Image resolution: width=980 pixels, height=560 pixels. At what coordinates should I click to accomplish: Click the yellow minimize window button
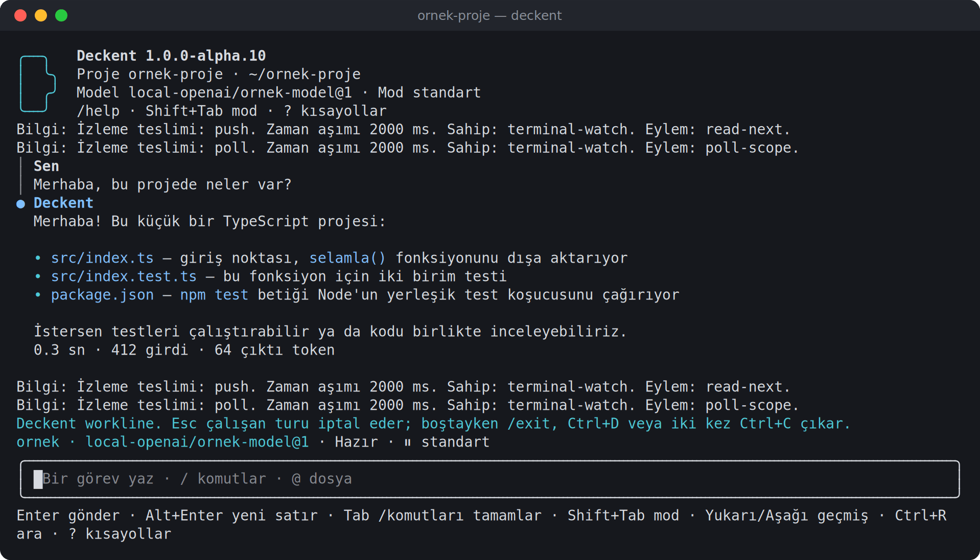pos(41,15)
